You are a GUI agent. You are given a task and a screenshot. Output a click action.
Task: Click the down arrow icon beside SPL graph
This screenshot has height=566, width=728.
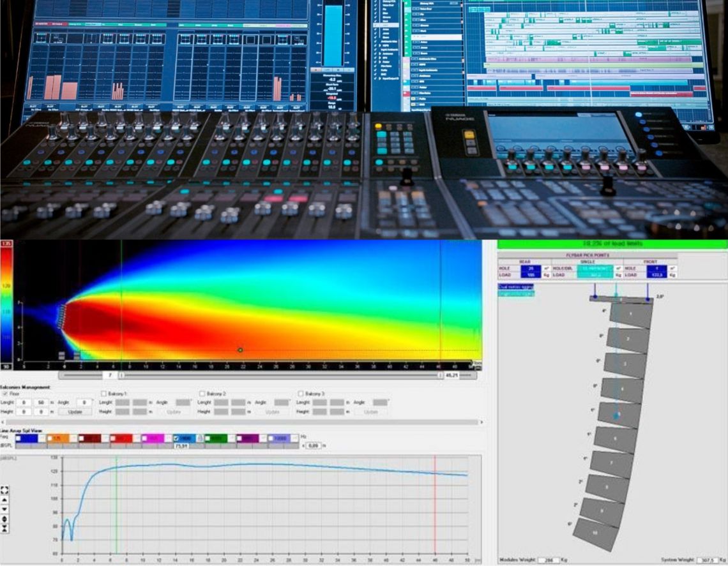tap(4, 509)
